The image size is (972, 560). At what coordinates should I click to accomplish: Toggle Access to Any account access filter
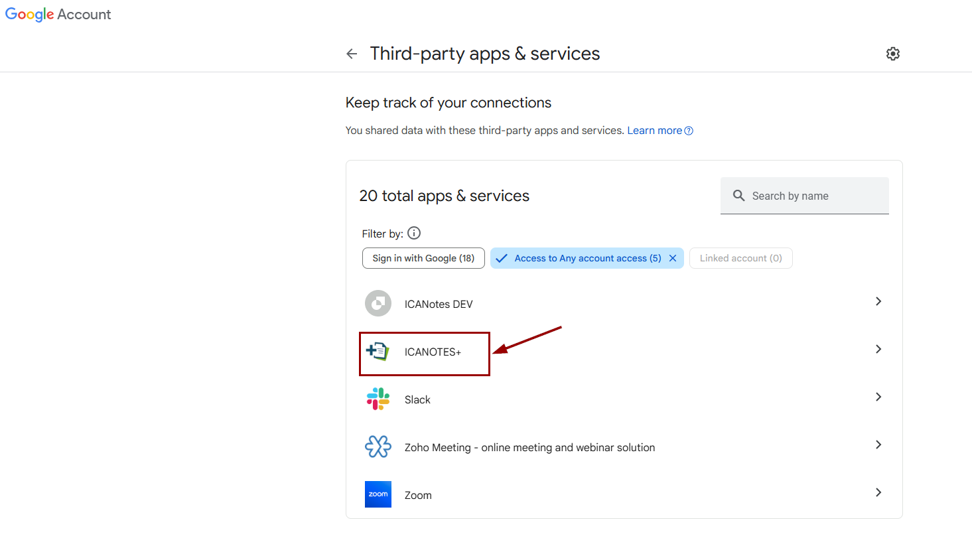pos(588,258)
